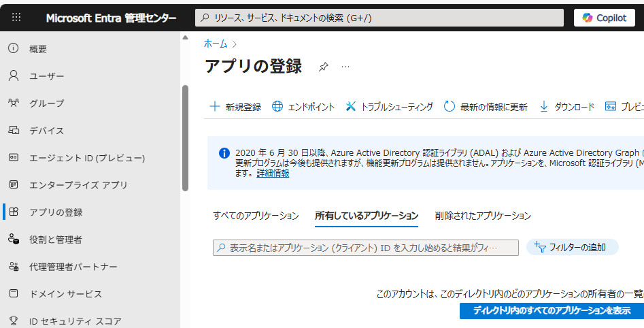The width and height of the screenshot is (644, 328).
Task: Click the ID セキュリティ スコア trophy icon
Action: click(14, 321)
